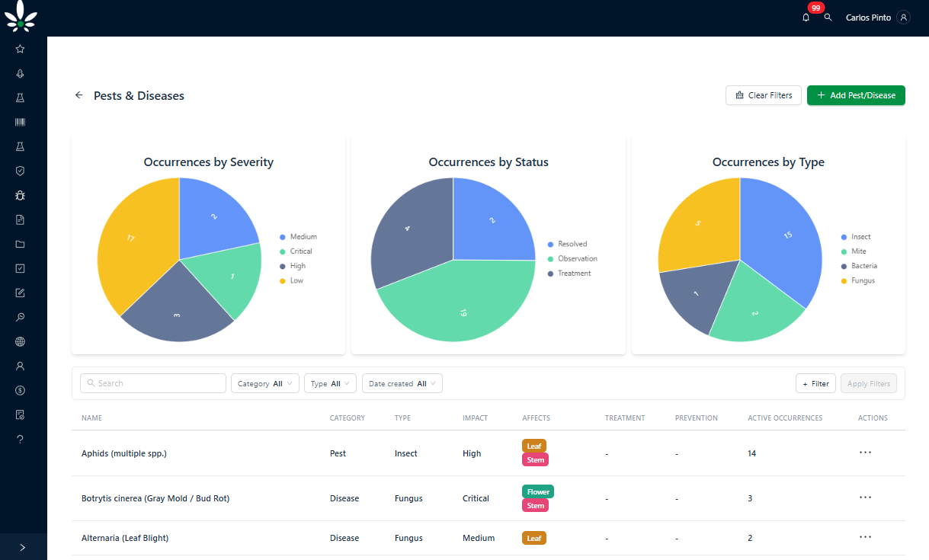Open actions menu for Aphids row
The height and width of the screenshot is (560, 929).
coord(865,453)
